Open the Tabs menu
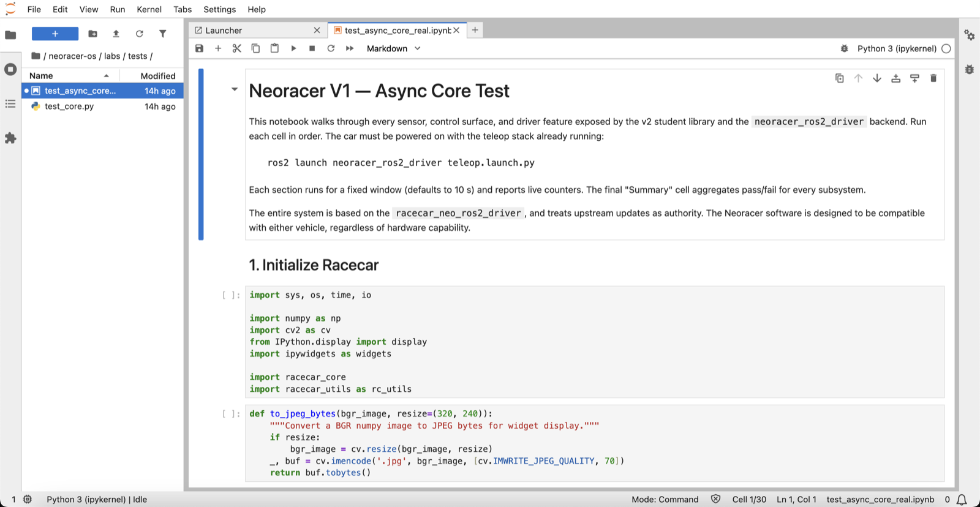 pyautogui.click(x=183, y=9)
